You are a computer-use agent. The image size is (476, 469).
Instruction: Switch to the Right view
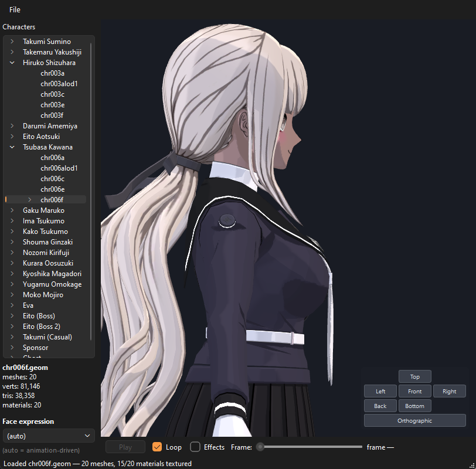449,391
